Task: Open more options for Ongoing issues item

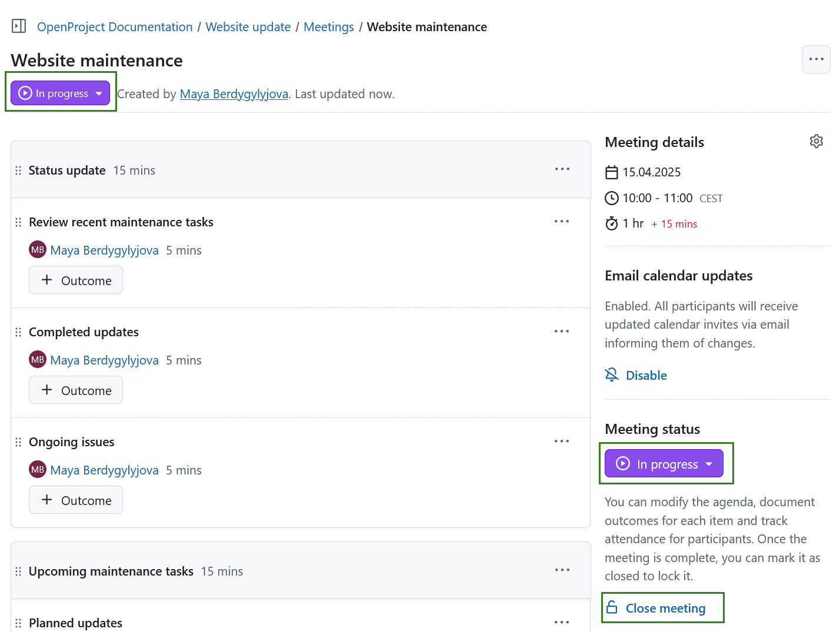Action: [561, 442]
